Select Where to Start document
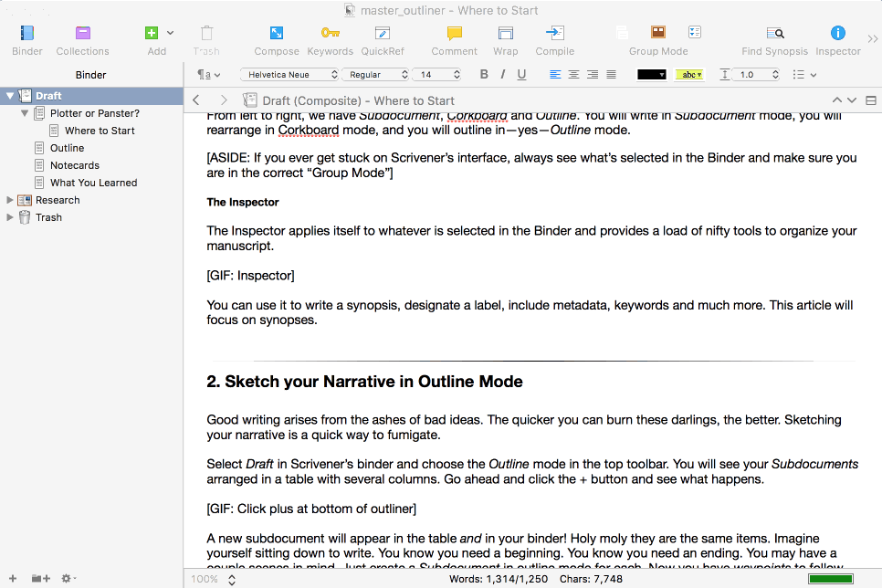 [100, 131]
